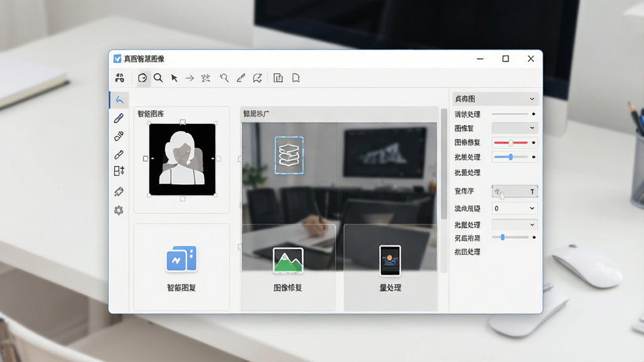
Task: Click the black dot beside the bottom slider
Action: [x=534, y=237]
